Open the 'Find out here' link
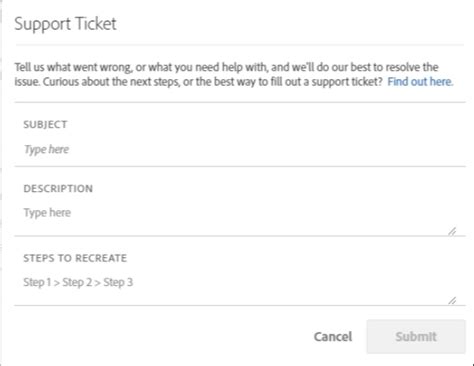 pyautogui.click(x=420, y=82)
